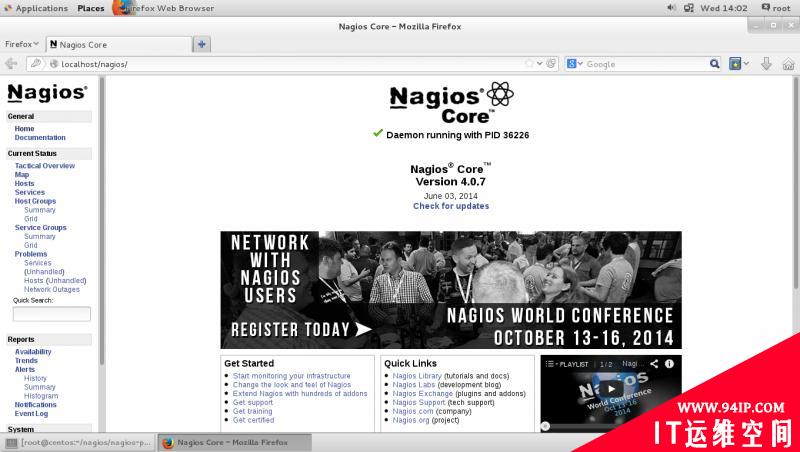Screen dimensions: 800x452
Task: Open the Service Groups link
Action: 40,228
